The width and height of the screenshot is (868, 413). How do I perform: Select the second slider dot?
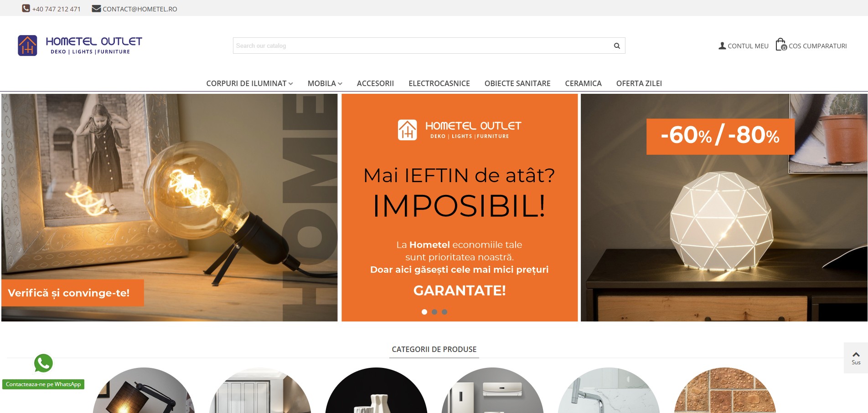coord(434,312)
